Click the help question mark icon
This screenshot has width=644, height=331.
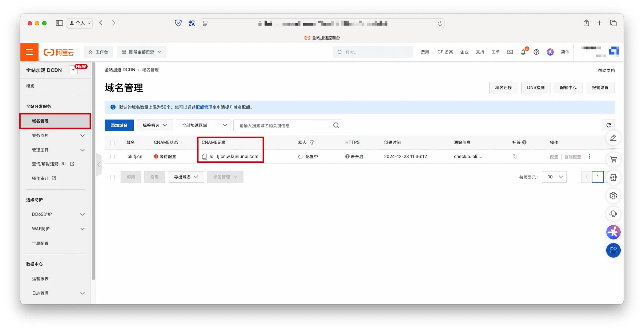pyautogui.click(x=536, y=52)
